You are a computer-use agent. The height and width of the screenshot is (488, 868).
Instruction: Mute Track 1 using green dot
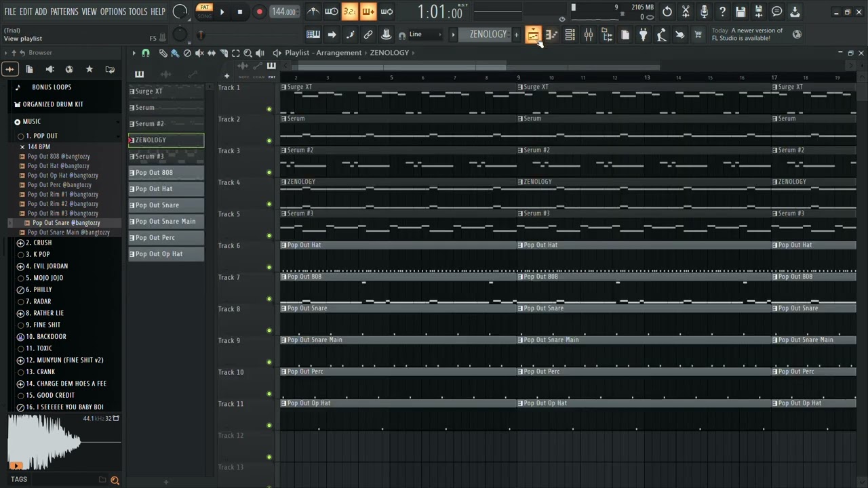click(x=269, y=109)
